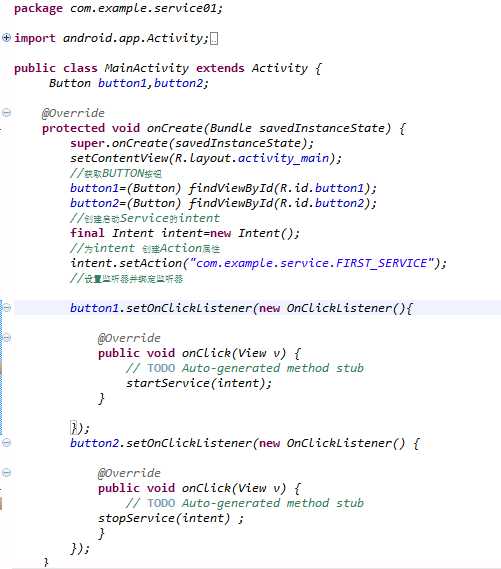The height and width of the screenshot is (569, 501).
Task: Click the button2.setOnClickListener line
Action: coord(245,443)
